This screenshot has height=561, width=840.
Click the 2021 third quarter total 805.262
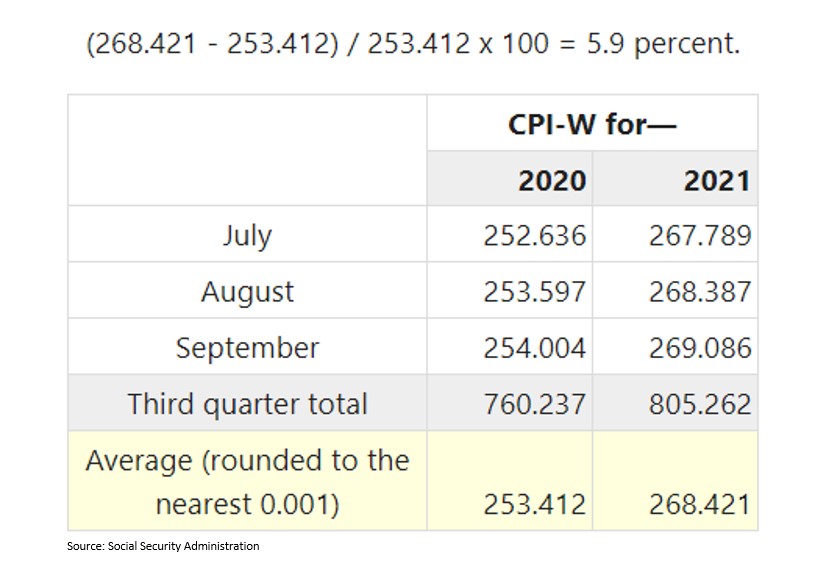click(x=700, y=403)
